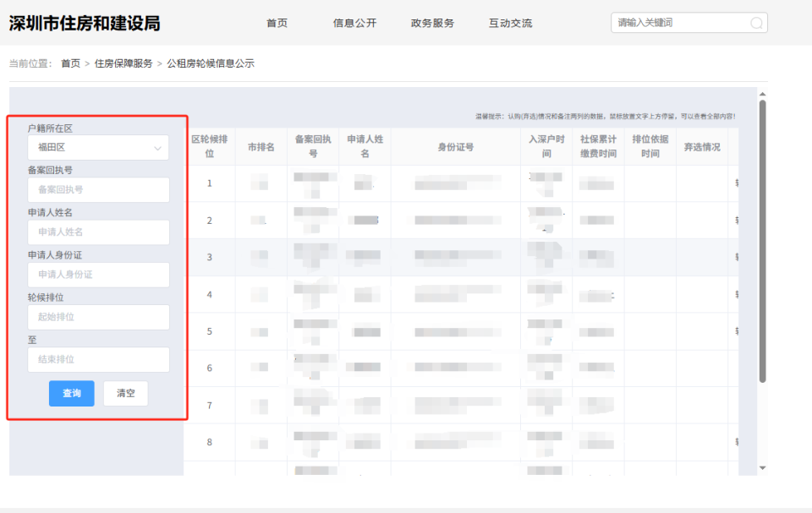Select the table row ranked 2

pos(461,221)
